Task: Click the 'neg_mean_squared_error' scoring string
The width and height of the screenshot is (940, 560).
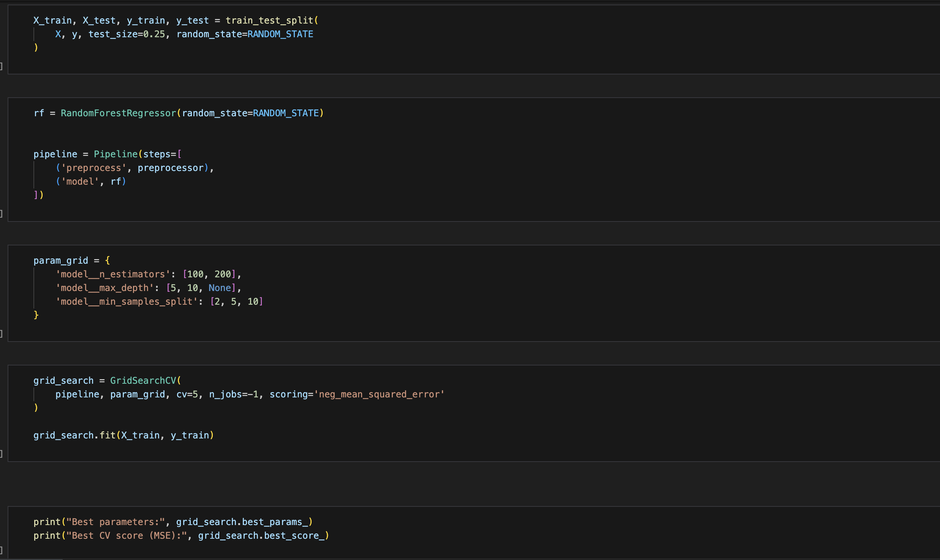Action: click(379, 394)
